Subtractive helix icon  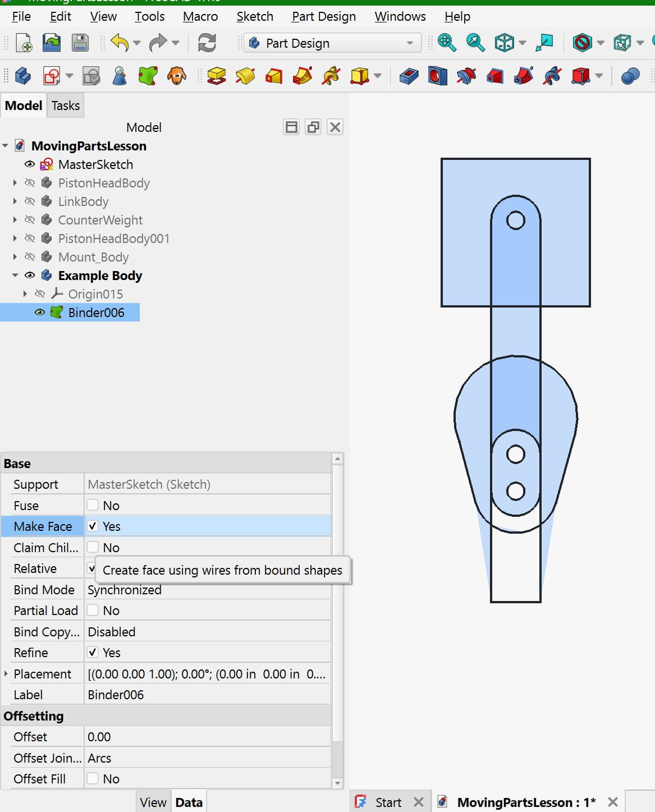552,75
